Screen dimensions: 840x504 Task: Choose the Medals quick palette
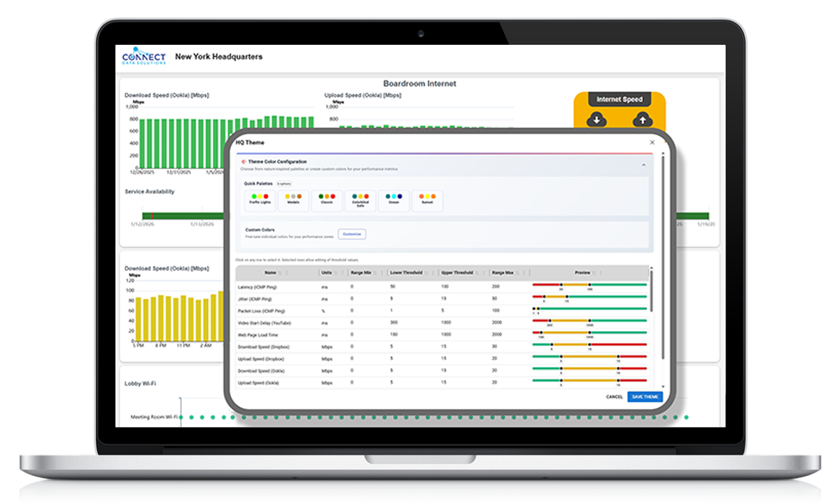(293, 200)
